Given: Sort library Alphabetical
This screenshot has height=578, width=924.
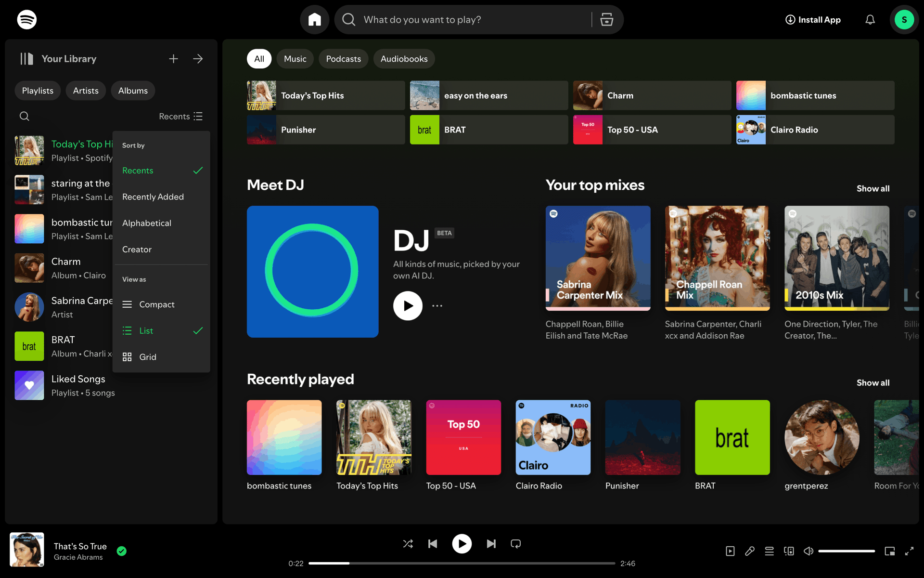Looking at the screenshot, I should 161,223.
